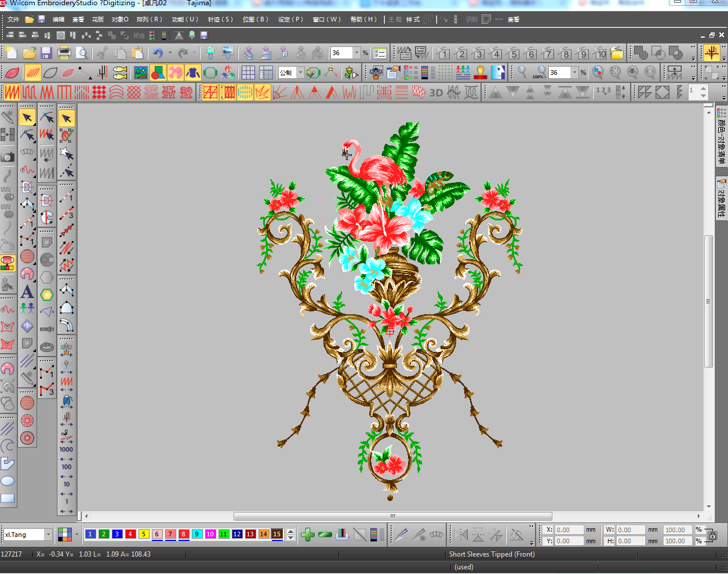This screenshot has width=728, height=574.
Task: Click the two yellow fish icon
Action: click(x=120, y=72)
